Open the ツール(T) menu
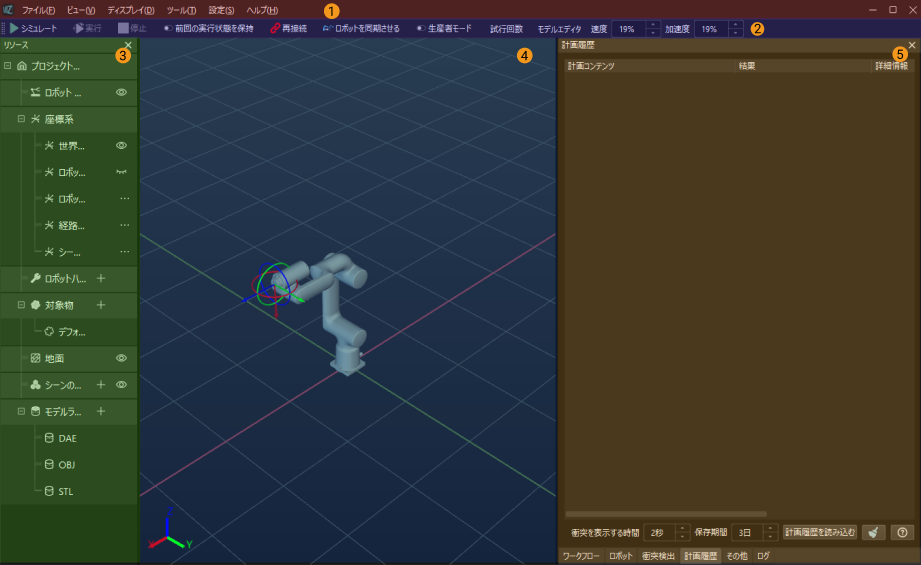This screenshot has width=921, height=565. tap(181, 10)
